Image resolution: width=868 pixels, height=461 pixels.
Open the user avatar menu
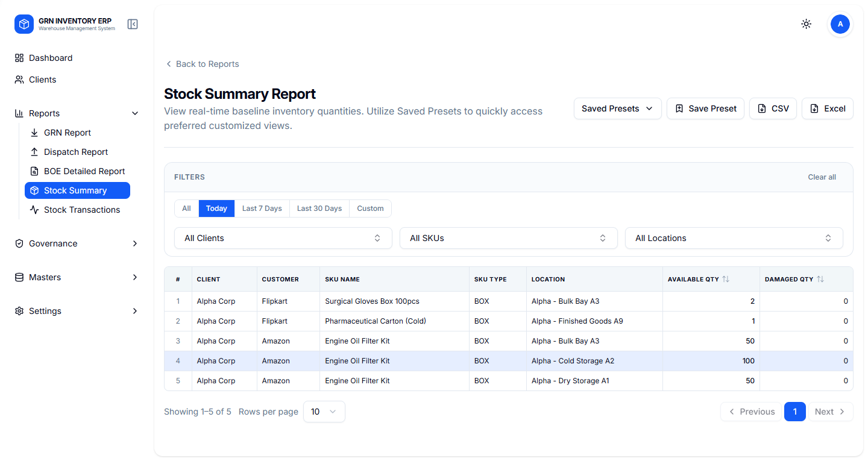pos(840,24)
